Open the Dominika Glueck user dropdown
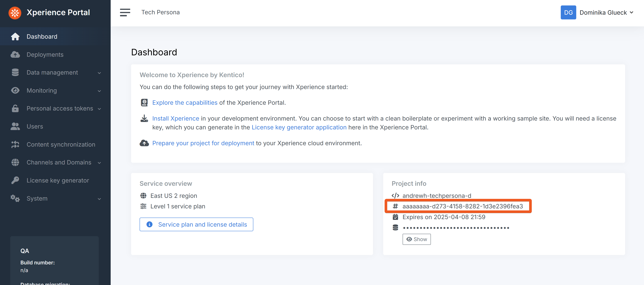The image size is (644, 285). (x=606, y=12)
